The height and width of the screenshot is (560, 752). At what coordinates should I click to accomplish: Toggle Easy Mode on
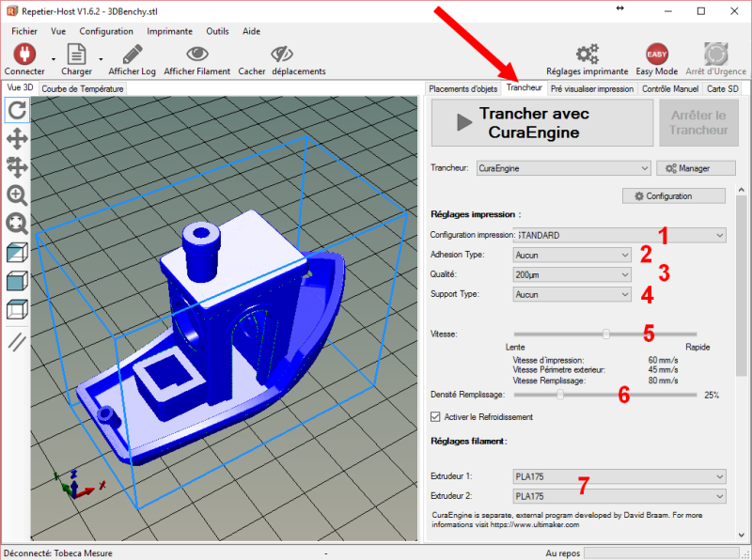[656, 54]
